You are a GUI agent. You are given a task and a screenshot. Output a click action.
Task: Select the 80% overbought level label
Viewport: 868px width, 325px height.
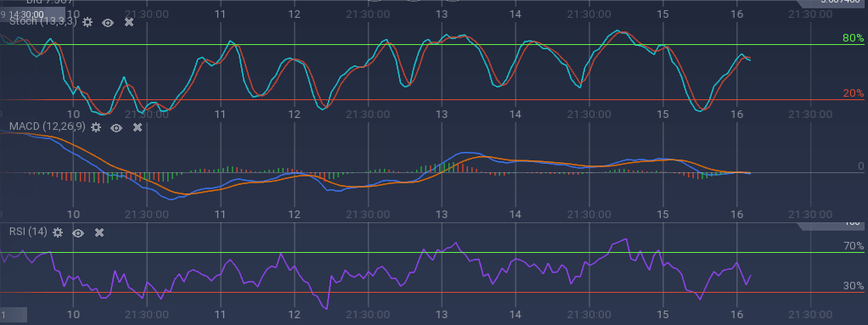853,37
